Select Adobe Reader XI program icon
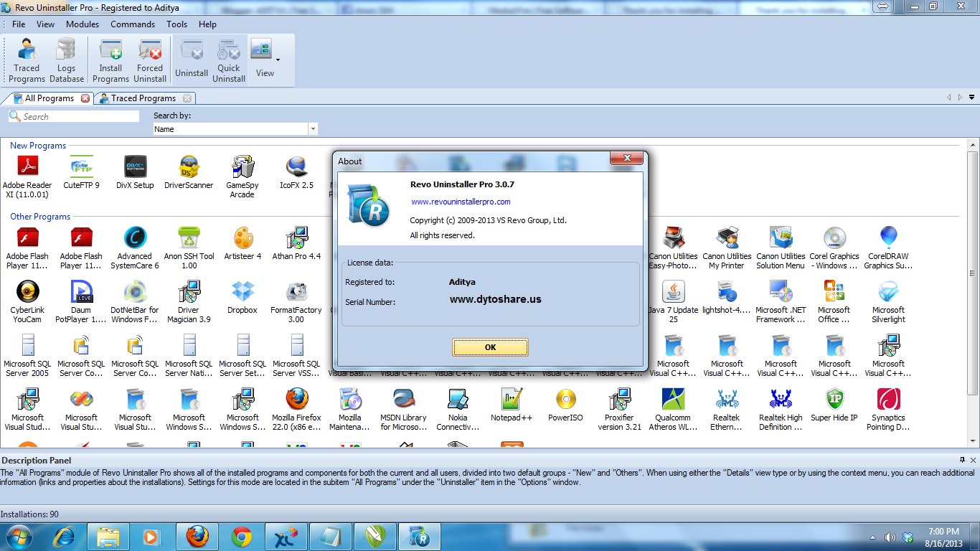Image resolution: width=980 pixels, height=551 pixels. (27, 176)
